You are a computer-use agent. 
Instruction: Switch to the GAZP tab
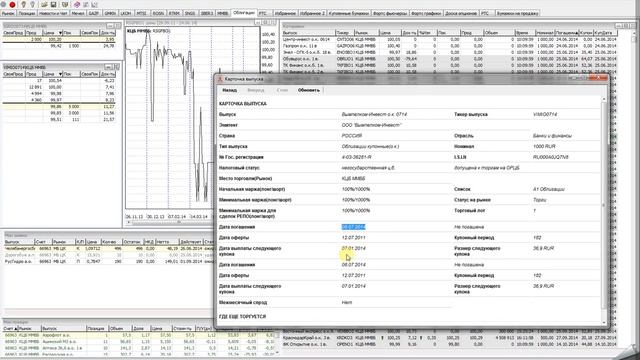[93, 13]
